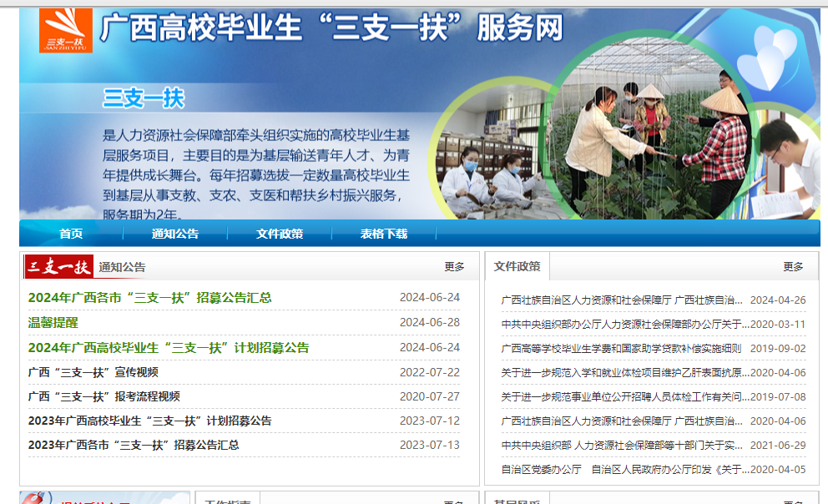The height and width of the screenshot is (504, 828).
Task: Click 更多 in the 文件政策 panel
Action: pyautogui.click(x=793, y=267)
